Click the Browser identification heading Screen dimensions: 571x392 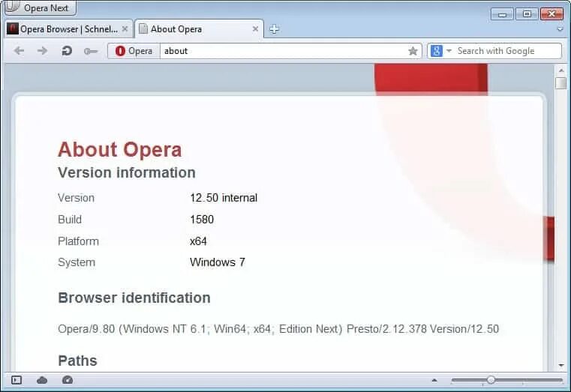pos(134,298)
